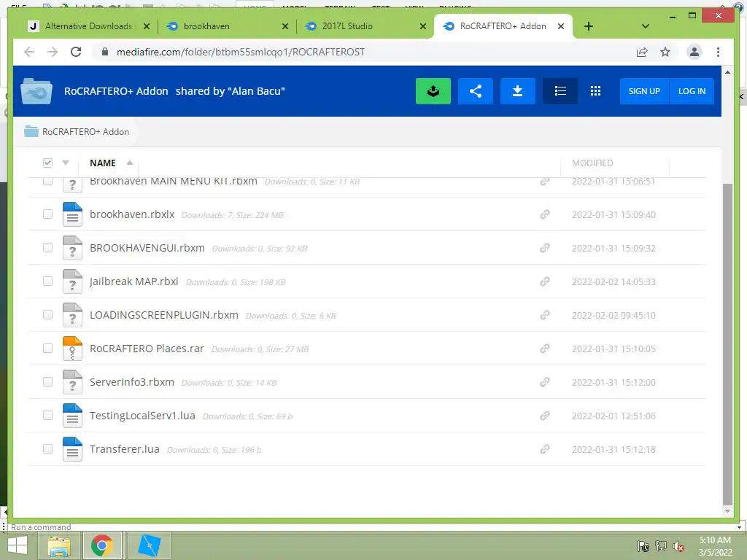Copy link icon for BROOKHAVENGUI.rbxm

point(544,248)
